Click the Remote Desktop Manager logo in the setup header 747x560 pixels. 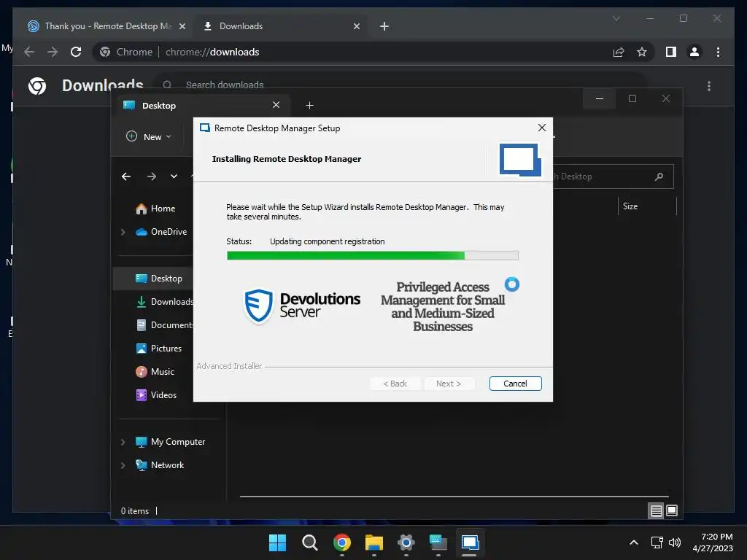point(519,160)
